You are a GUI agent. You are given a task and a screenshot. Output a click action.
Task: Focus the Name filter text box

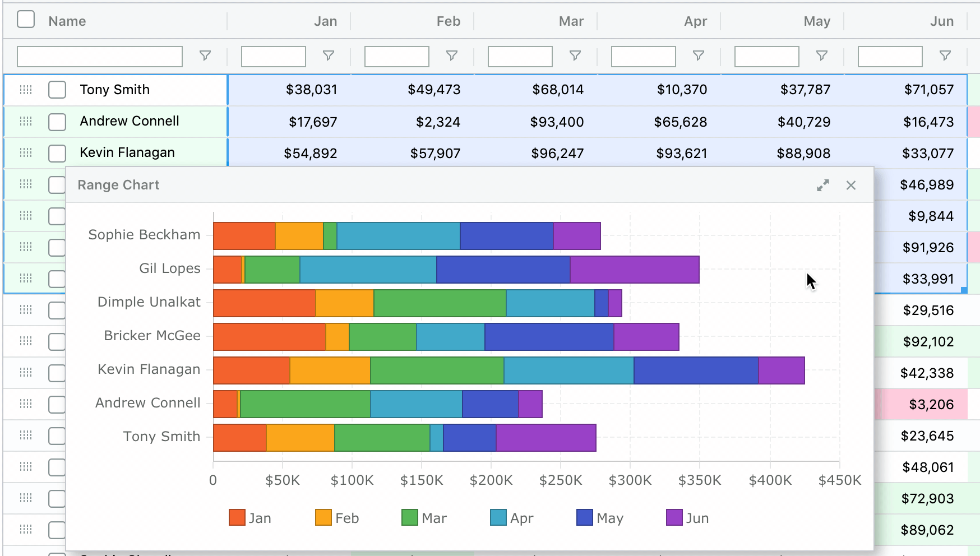point(100,56)
